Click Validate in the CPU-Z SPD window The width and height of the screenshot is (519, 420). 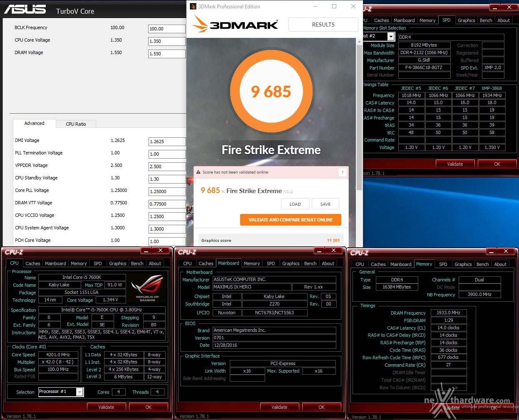coord(455,164)
